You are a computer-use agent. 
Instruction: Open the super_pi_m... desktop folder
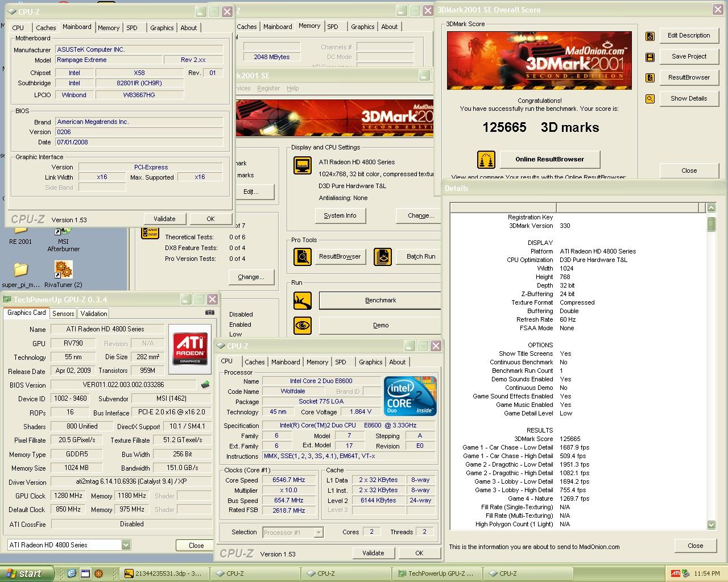point(20,274)
